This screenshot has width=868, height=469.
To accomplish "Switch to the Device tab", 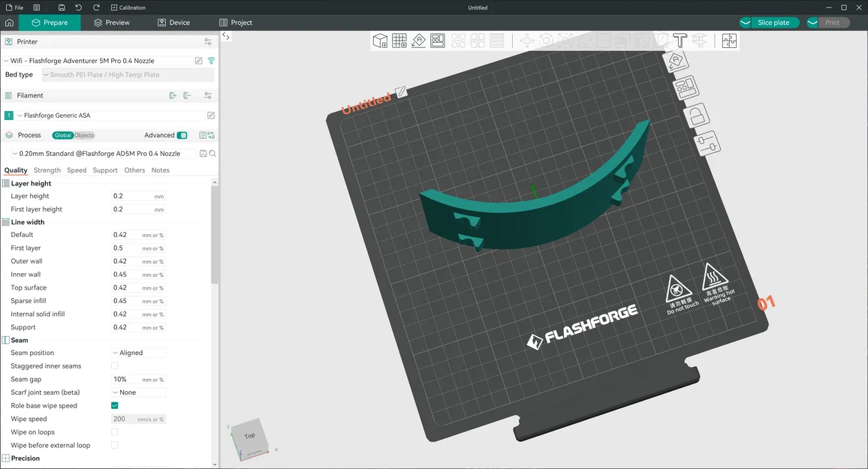I will (x=173, y=23).
